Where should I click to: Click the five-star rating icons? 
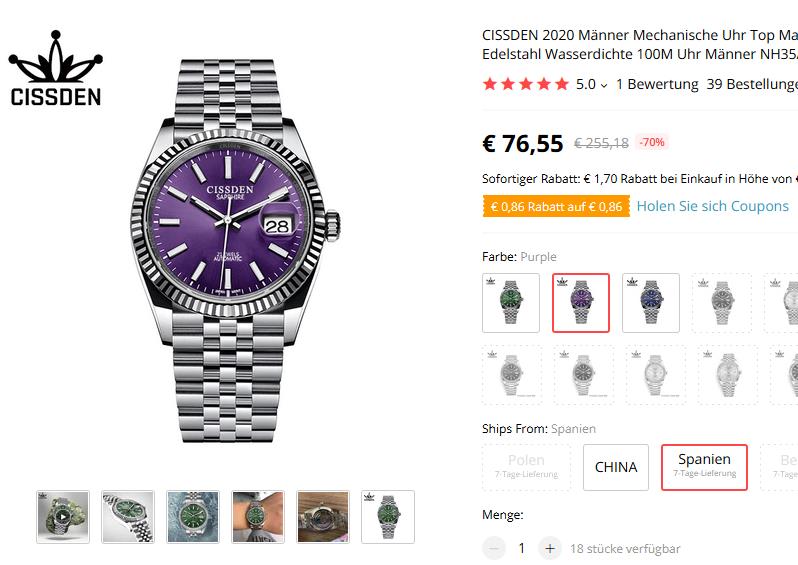(526, 84)
